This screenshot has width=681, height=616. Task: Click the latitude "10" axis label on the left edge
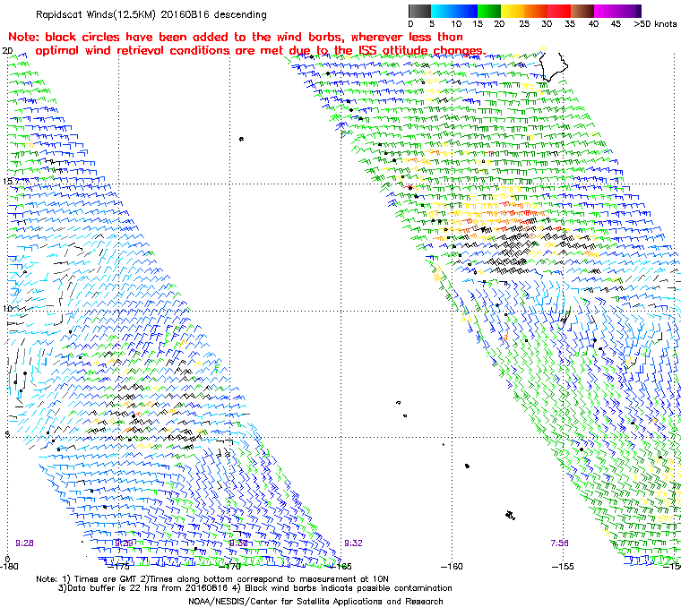7,308
